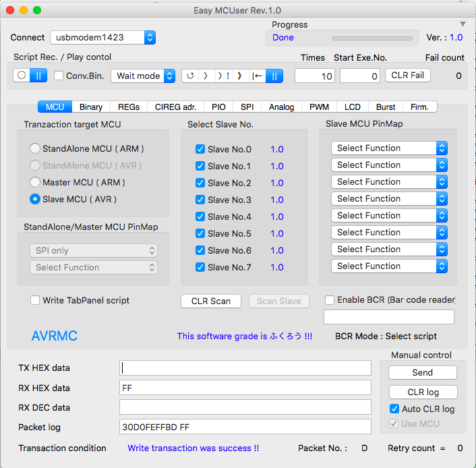Switch to the Analog tab
This screenshot has width=476, height=468.
click(281, 107)
